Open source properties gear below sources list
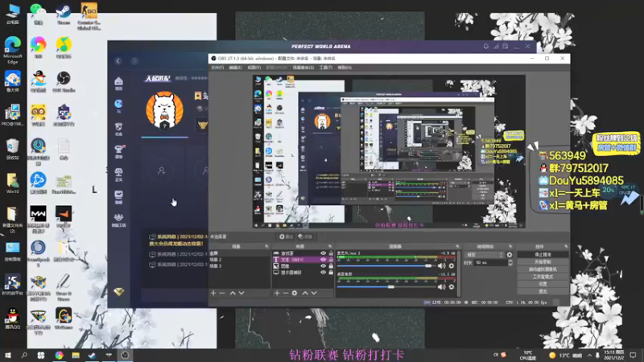Viewport: 644px width, 362px height. point(295,293)
